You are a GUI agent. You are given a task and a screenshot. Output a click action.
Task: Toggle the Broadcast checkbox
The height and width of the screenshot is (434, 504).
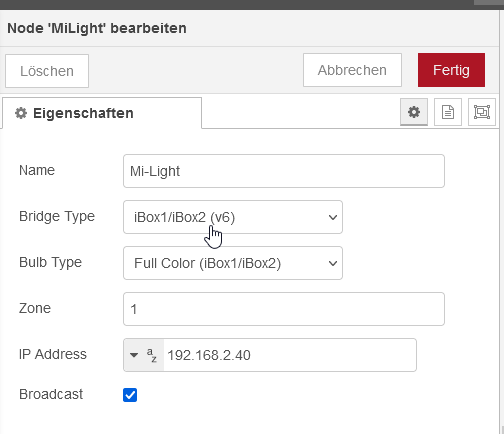tap(130, 395)
